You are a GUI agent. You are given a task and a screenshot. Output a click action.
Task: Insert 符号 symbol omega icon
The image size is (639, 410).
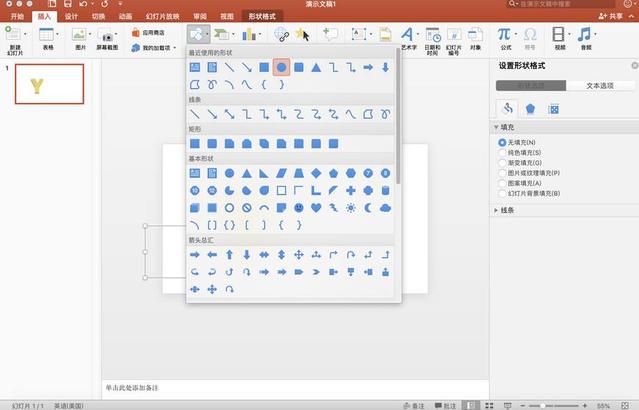point(530,39)
